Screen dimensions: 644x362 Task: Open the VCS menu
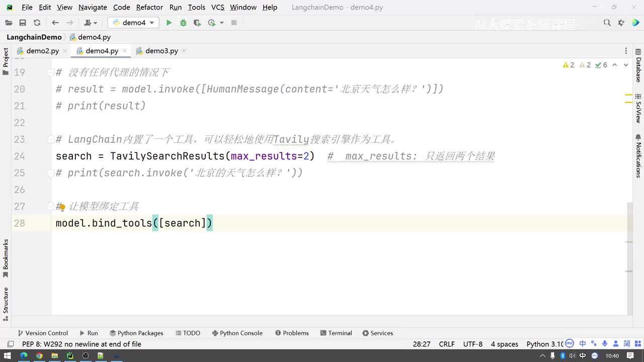[218, 7]
